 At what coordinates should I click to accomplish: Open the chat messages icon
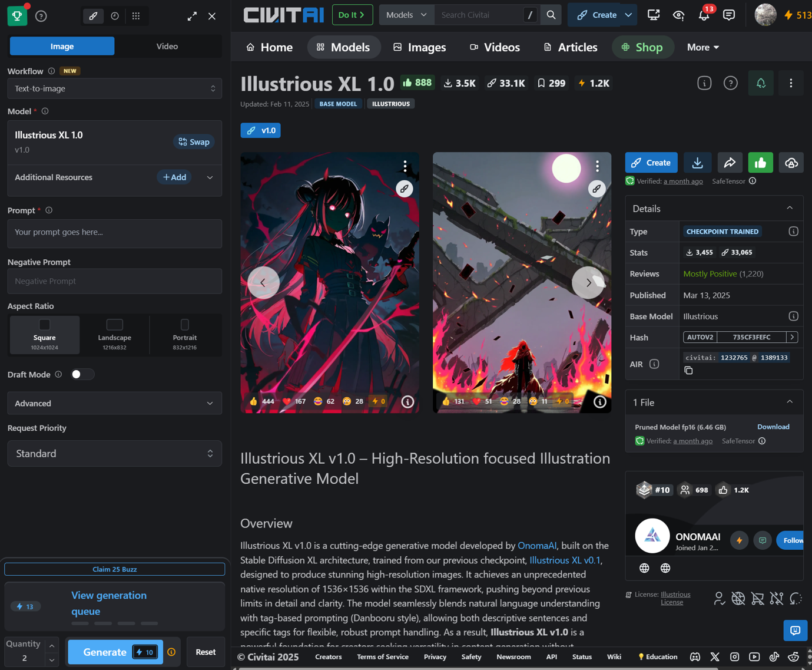point(729,15)
